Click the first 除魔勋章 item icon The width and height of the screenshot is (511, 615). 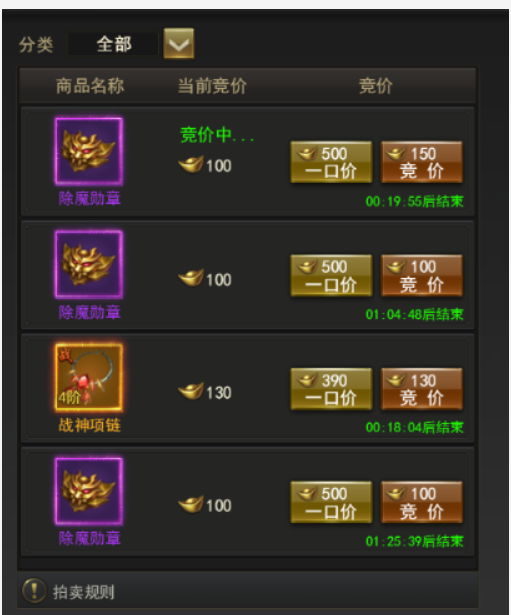(x=89, y=151)
